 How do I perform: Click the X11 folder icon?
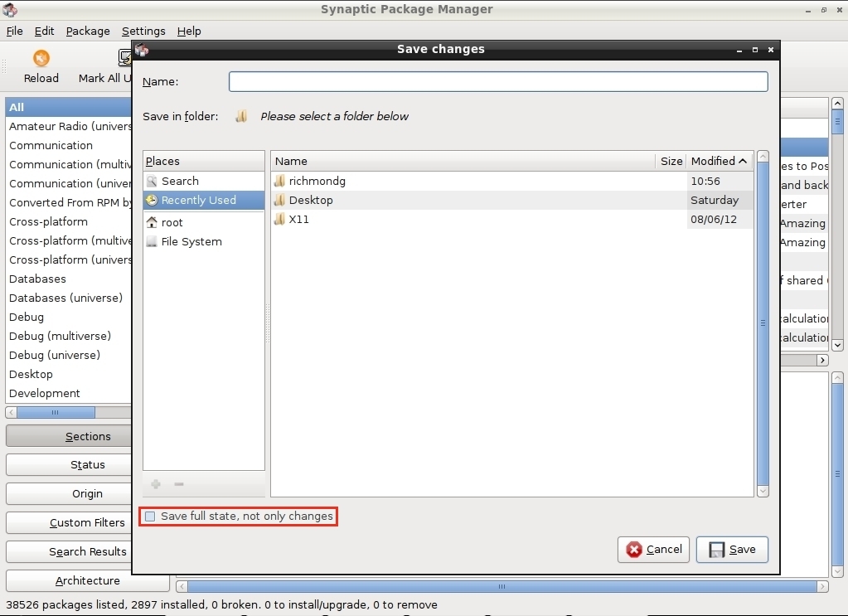coord(279,219)
